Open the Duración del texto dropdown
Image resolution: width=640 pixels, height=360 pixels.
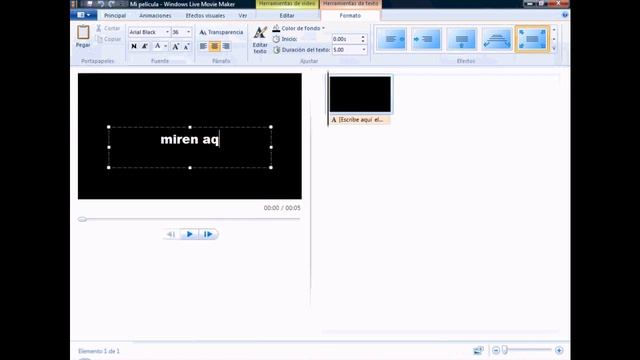[x=363, y=50]
